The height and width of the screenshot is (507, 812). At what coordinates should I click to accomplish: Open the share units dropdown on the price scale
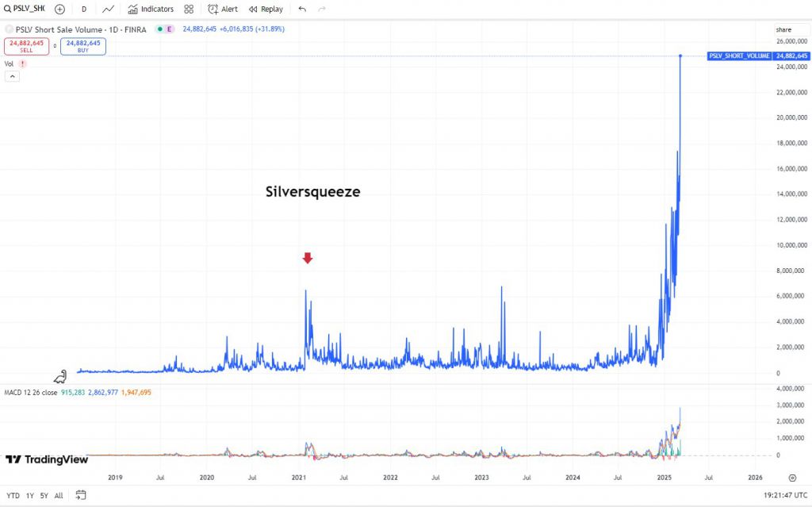(x=791, y=29)
